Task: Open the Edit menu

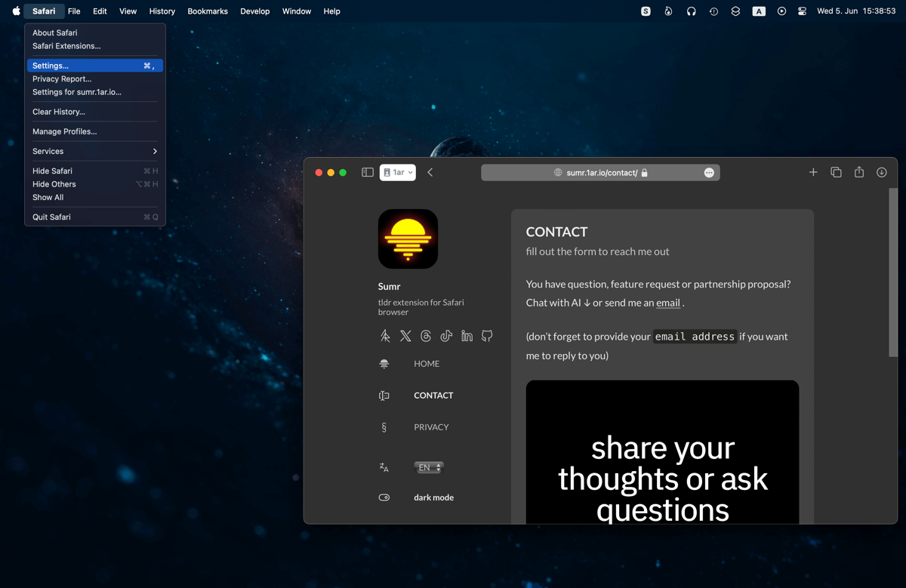Action: tap(100, 11)
